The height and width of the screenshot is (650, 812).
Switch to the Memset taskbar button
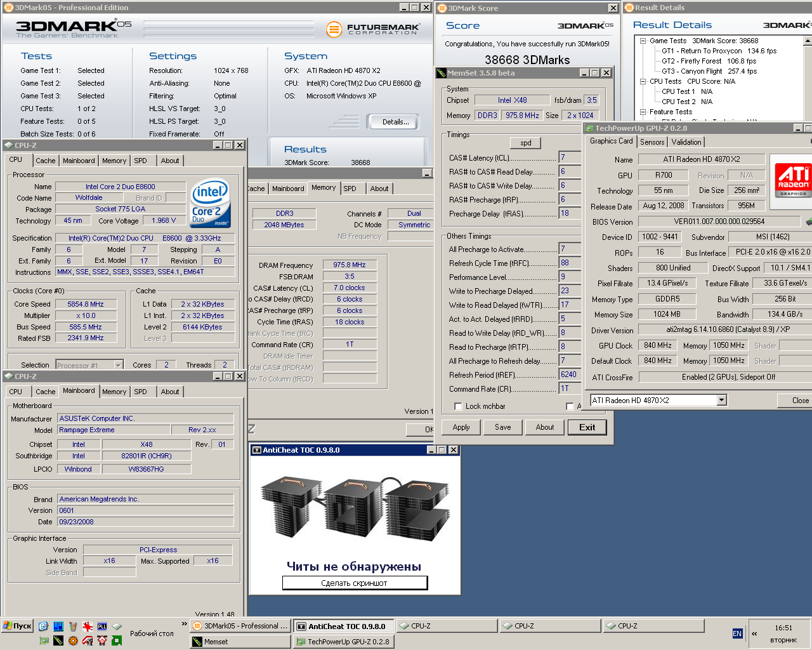click(x=240, y=642)
